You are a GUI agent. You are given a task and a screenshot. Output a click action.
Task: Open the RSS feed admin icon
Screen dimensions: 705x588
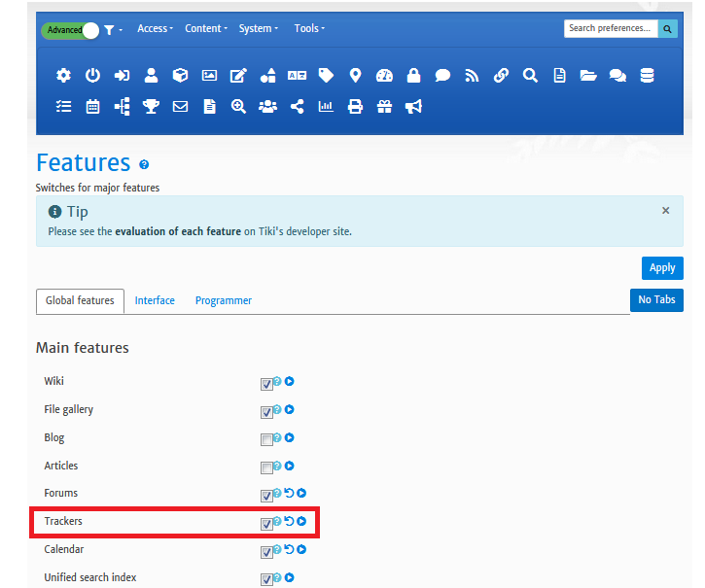pos(472,75)
